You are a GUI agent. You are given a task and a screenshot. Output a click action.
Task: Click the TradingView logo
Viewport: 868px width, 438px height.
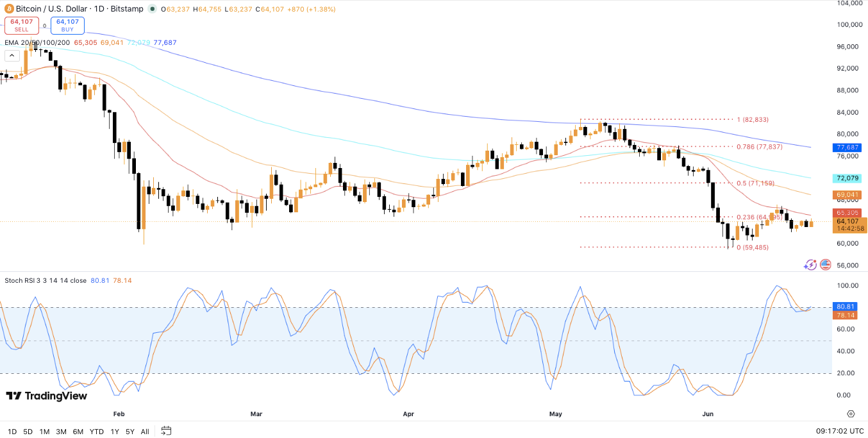(46, 396)
